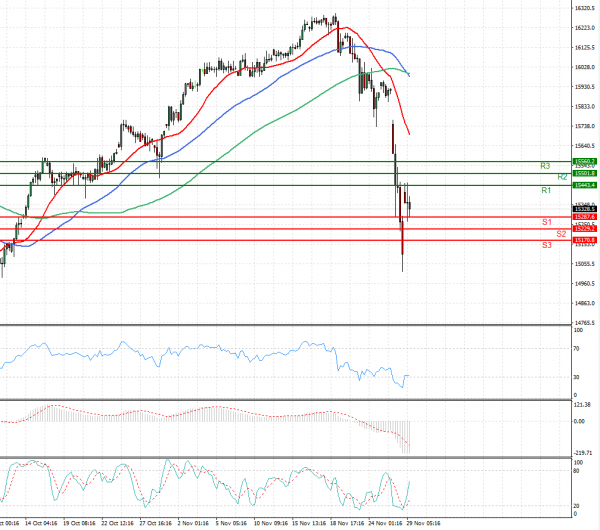Click the 22 Oct 12:16 date label

(x=117, y=523)
